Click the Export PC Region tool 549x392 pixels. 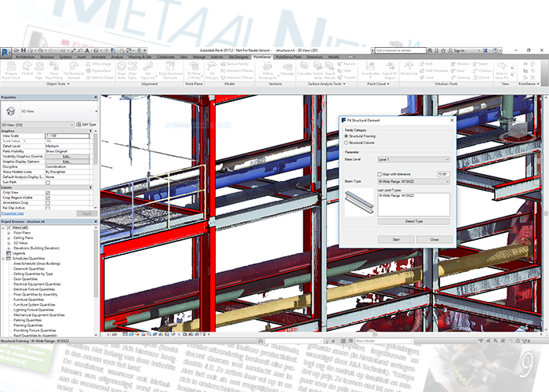(390, 71)
